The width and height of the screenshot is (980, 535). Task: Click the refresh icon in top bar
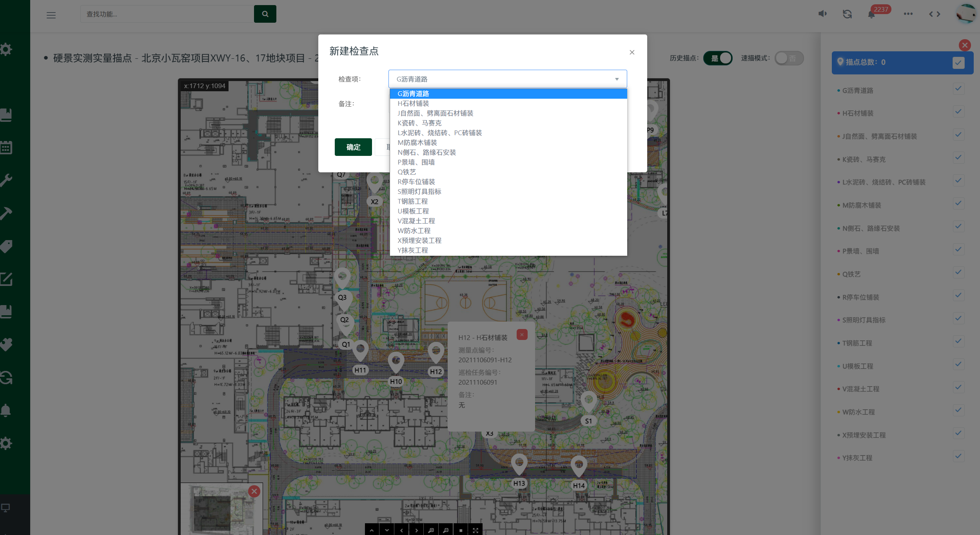pos(847,14)
